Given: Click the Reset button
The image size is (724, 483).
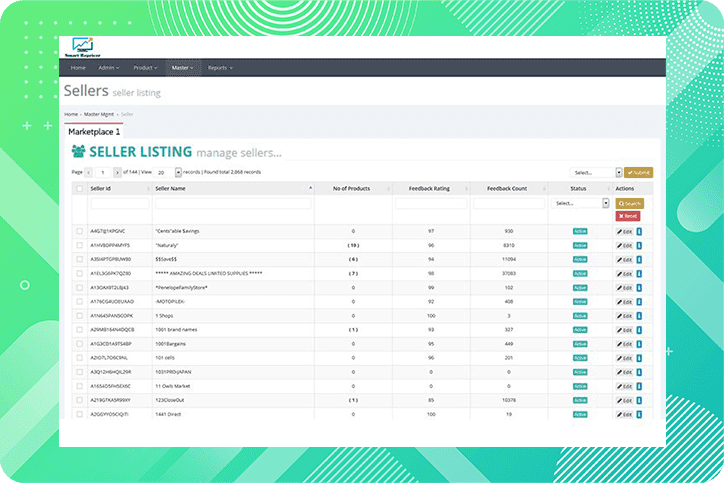Looking at the screenshot, I should coord(627,216).
